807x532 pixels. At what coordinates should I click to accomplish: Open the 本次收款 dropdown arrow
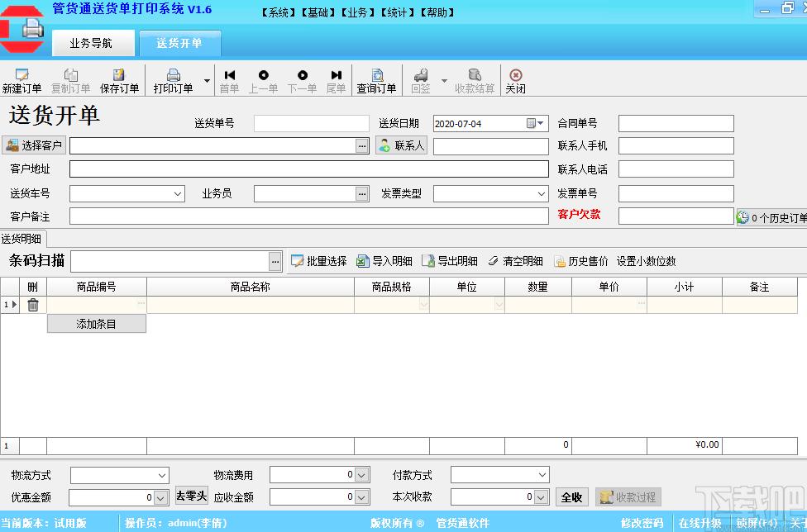tap(541, 497)
